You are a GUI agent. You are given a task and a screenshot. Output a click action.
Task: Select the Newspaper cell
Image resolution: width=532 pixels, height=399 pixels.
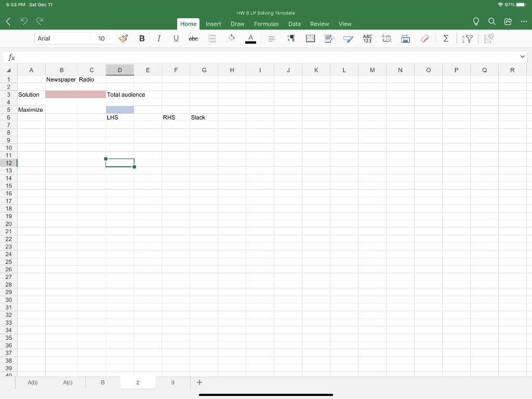click(61, 79)
